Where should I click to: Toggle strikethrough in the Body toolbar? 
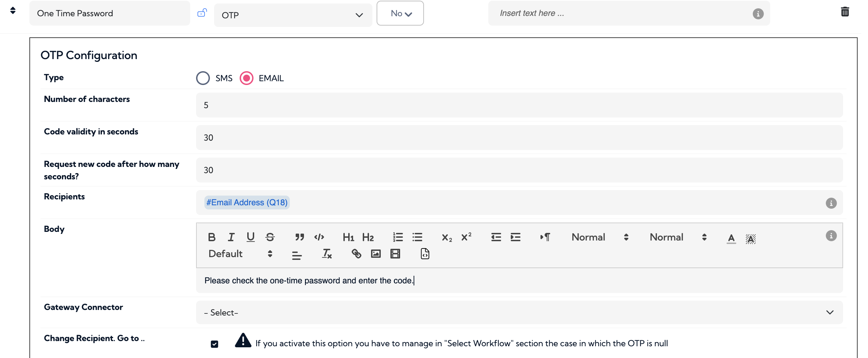pyautogui.click(x=270, y=237)
